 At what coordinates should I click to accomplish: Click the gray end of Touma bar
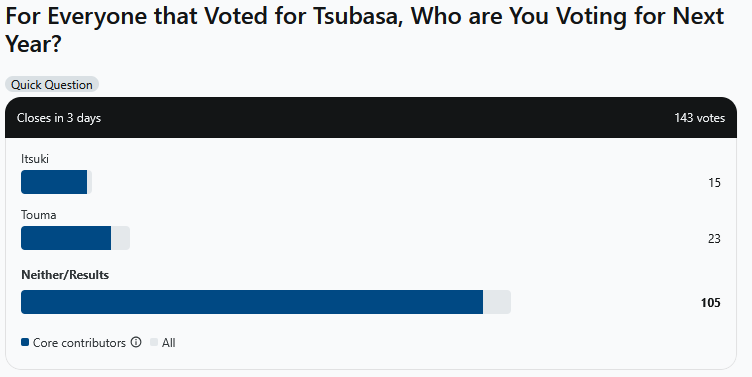(x=120, y=238)
